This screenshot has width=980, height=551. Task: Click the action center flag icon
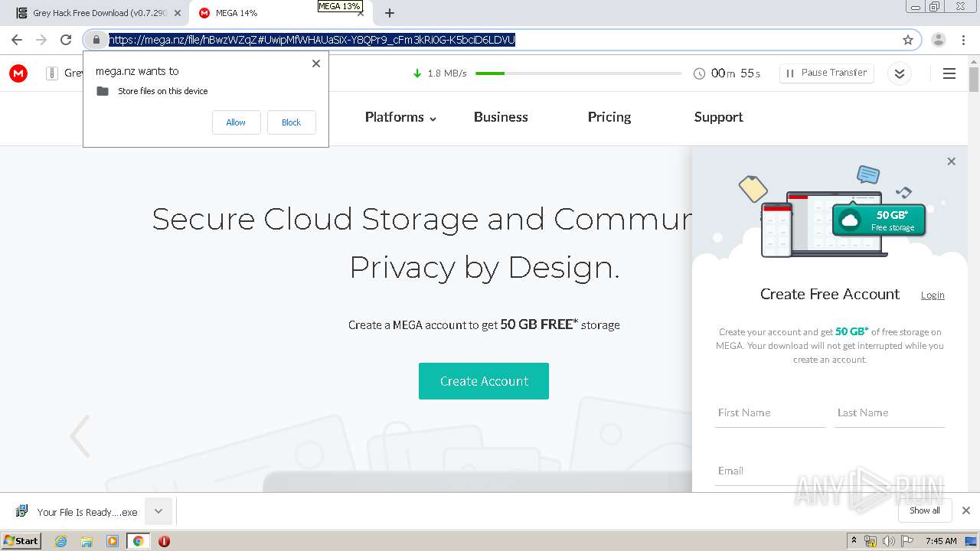[x=907, y=541]
